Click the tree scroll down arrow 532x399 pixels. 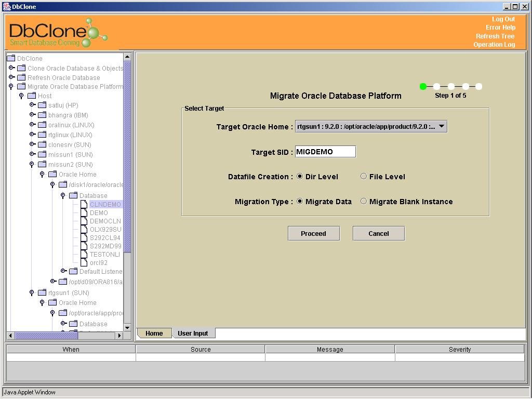(127, 327)
